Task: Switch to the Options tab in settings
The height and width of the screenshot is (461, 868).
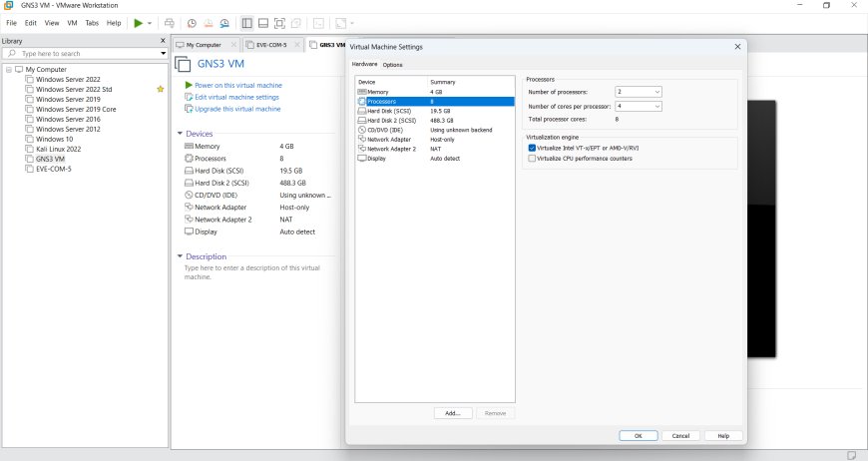Action: [x=392, y=65]
